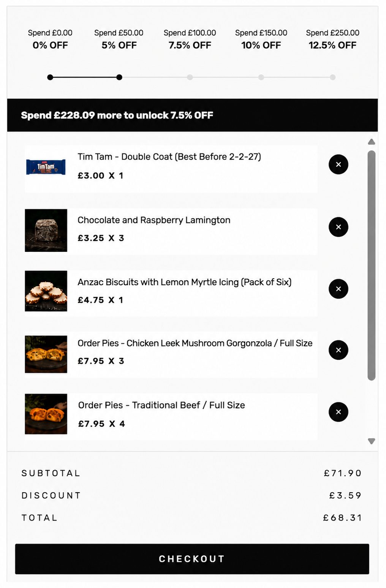
Task: Remove Anzac Biscuits with Lemon Myrtle Icing
Action: [338, 289]
